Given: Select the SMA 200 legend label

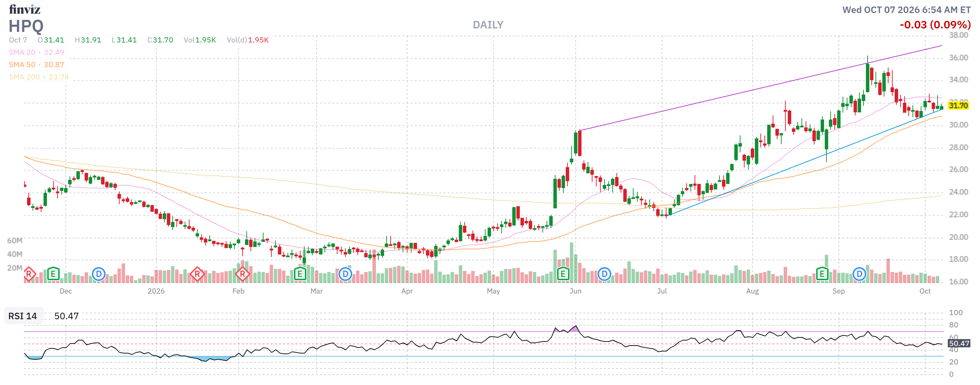Looking at the screenshot, I should pos(24,77).
